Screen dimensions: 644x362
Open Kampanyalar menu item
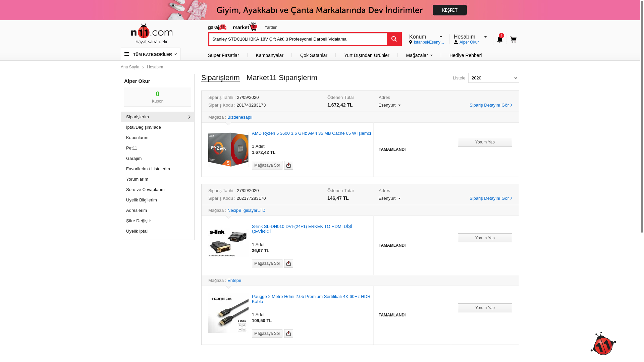pyautogui.click(x=269, y=55)
